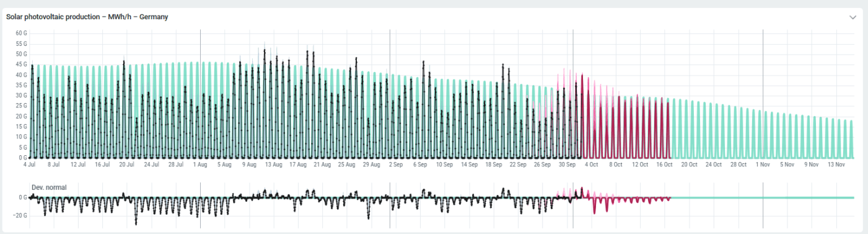
Task: Click the '9 Nov' date label
Action: pos(812,165)
